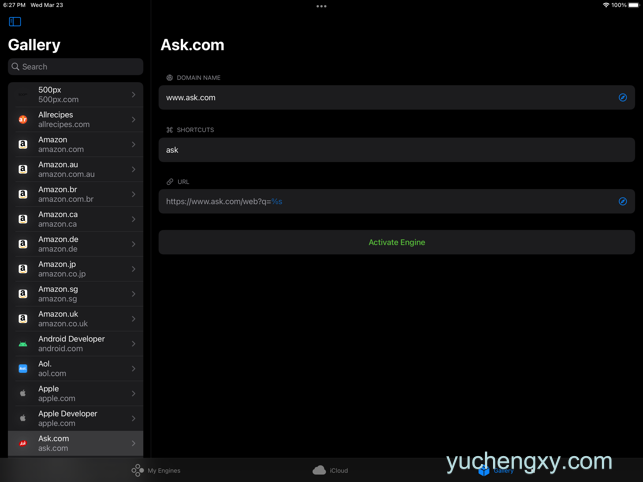Expand the Amazon.ca row chevron
The height and width of the screenshot is (482, 643).
click(134, 219)
